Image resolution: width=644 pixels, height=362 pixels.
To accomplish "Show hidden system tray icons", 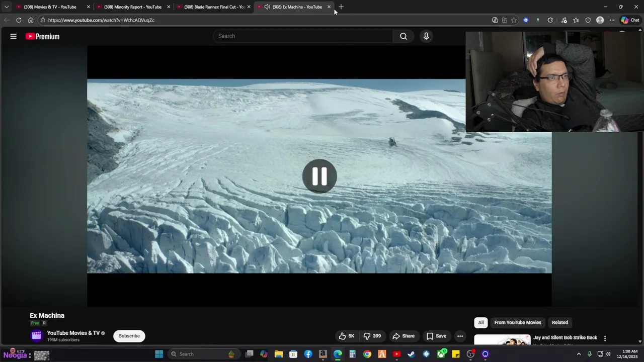I will coord(579,354).
